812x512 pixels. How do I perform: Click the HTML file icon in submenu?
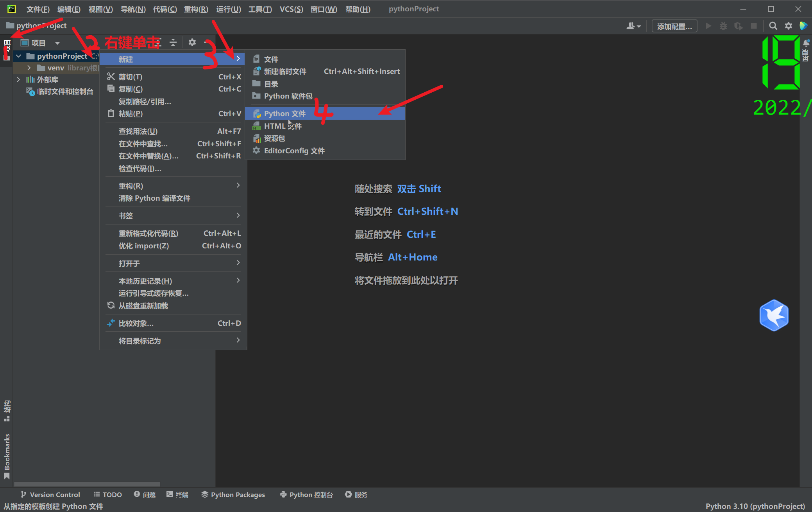pos(256,126)
